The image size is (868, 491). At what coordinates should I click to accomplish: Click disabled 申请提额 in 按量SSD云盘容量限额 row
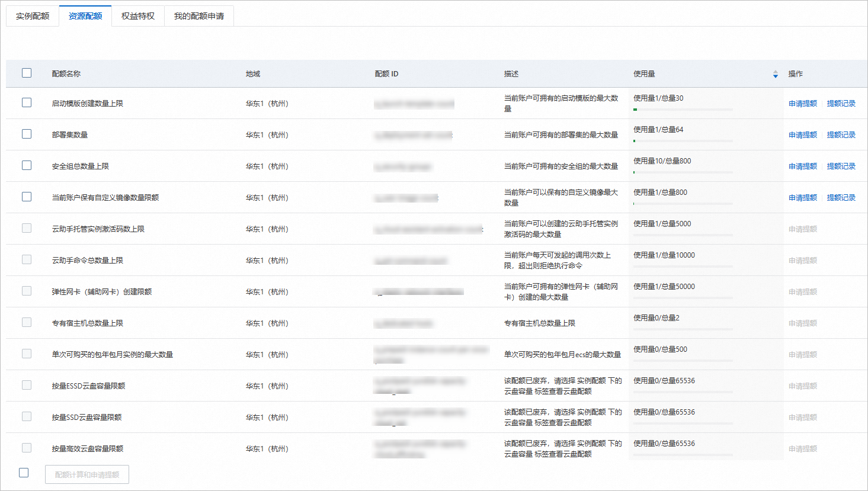click(803, 418)
